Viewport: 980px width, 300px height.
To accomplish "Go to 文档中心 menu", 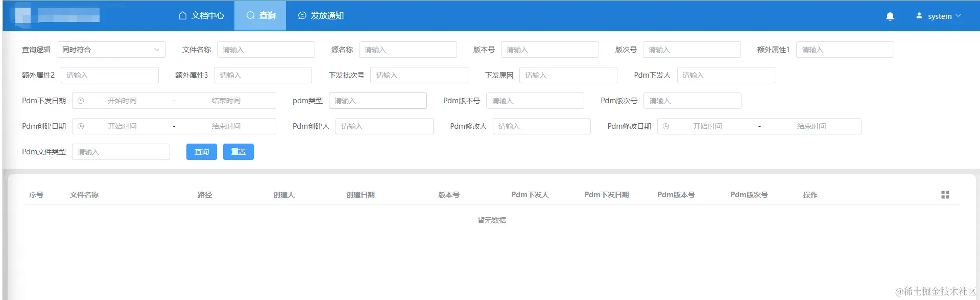I will point(202,16).
